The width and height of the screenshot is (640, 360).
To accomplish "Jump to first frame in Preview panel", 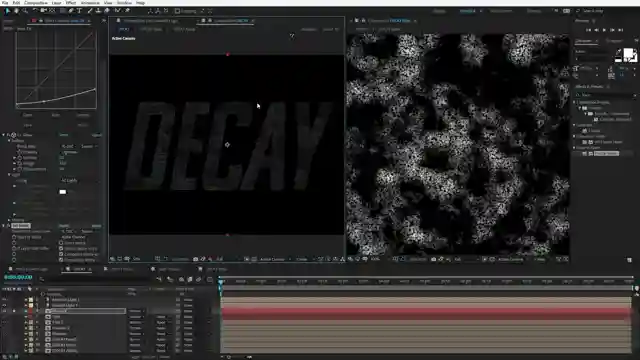I will tap(589, 30).
